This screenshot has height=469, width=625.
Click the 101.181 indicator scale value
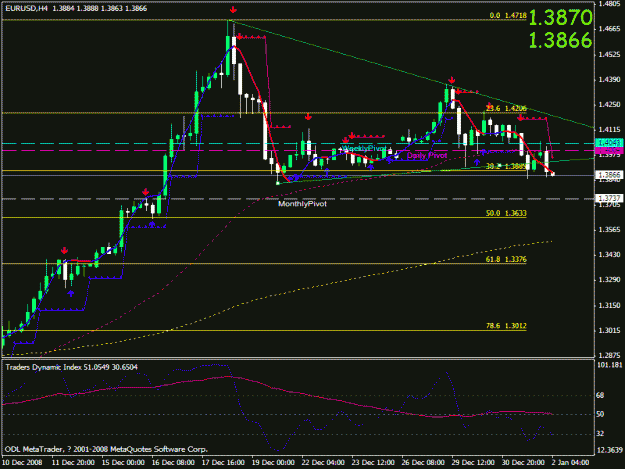(609, 365)
